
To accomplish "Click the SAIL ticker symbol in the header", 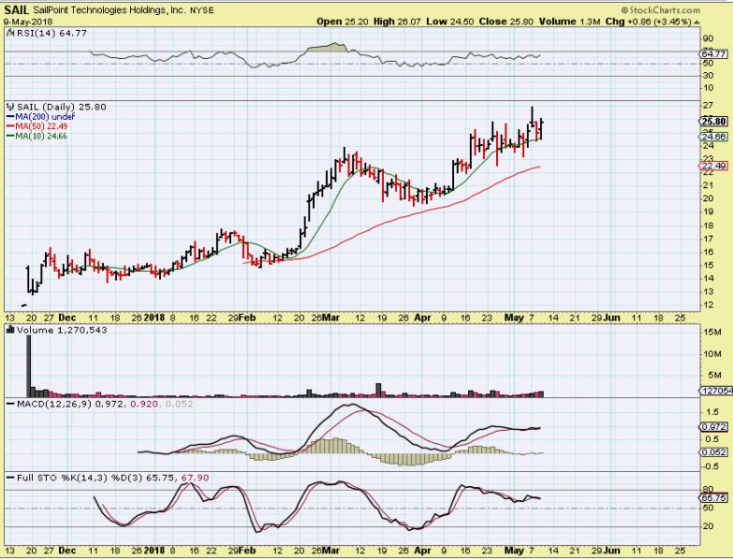I will click(x=16, y=9).
